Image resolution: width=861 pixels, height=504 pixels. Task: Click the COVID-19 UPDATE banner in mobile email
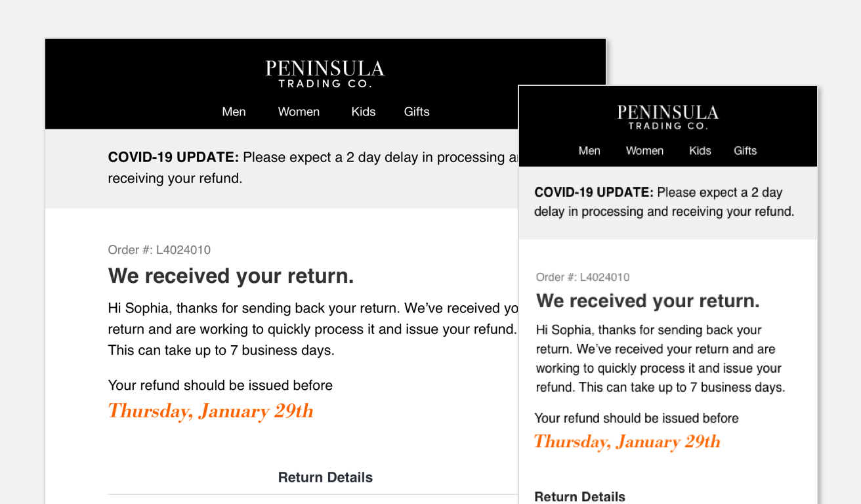pos(664,202)
